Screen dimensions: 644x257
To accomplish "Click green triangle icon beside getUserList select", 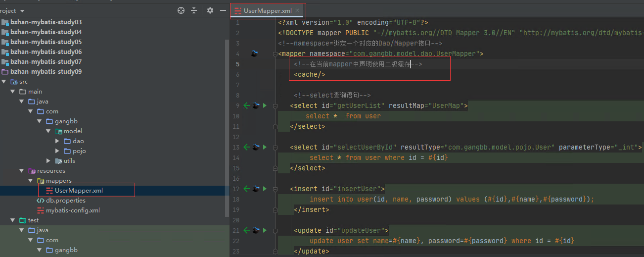I will click(x=265, y=105).
